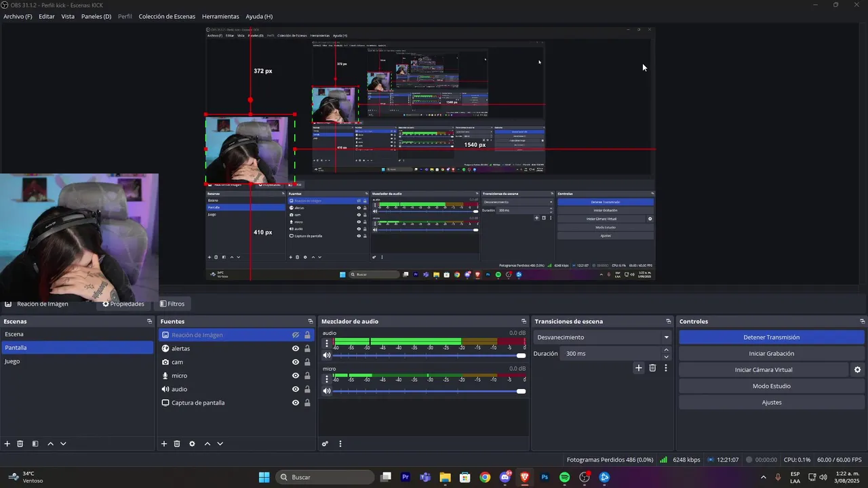Image resolution: width=868 pixels, height=488 pixels.
Task: Open advanced audio properties gears icon
Action: tap(325, 444)
